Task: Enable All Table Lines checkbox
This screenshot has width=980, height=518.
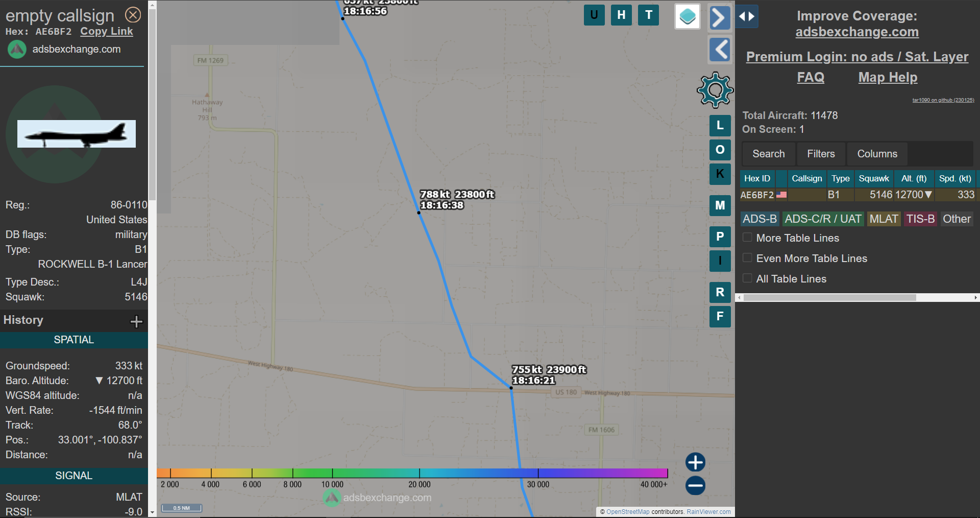Action: point(747,278)
